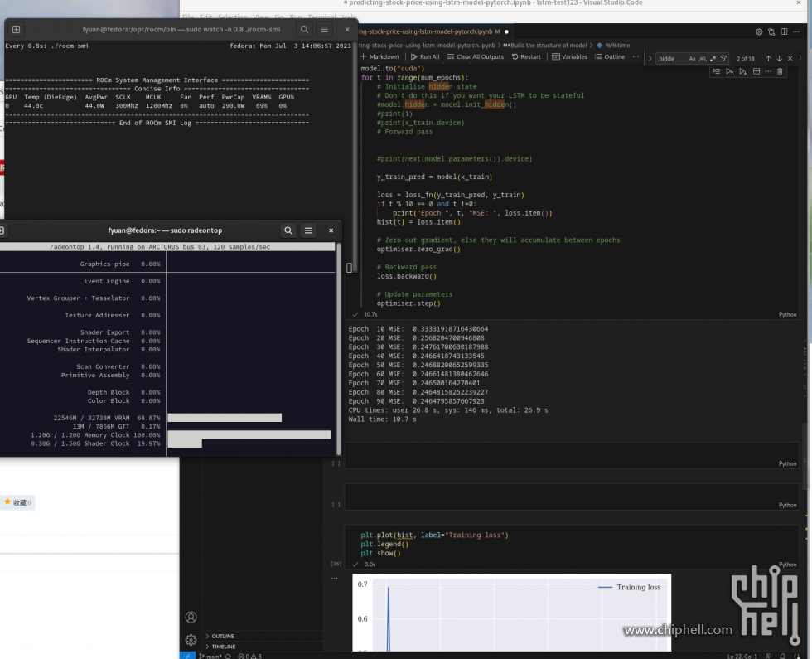
Task: Open Manage gear in activity bar
Action: coord(191,640)
